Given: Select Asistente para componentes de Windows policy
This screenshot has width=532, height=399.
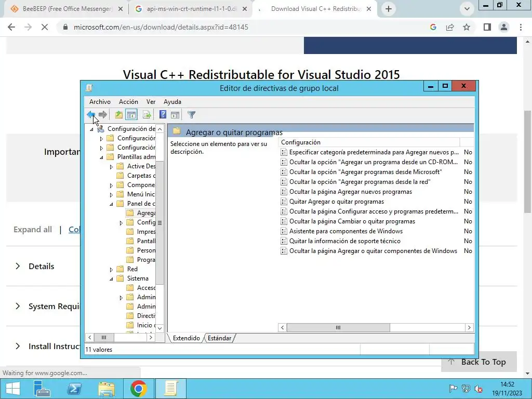Looking at the screenshot, I should [345, 231].
